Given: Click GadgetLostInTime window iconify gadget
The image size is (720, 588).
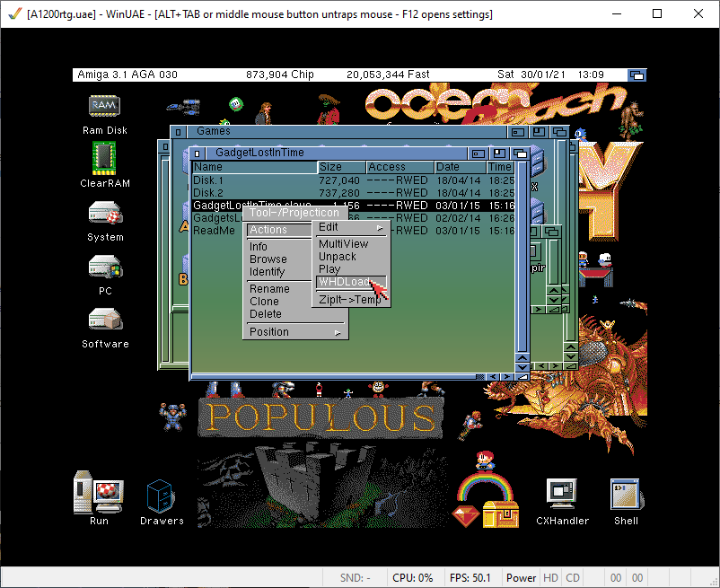Looking at the screenshot, I should point(479,154).
